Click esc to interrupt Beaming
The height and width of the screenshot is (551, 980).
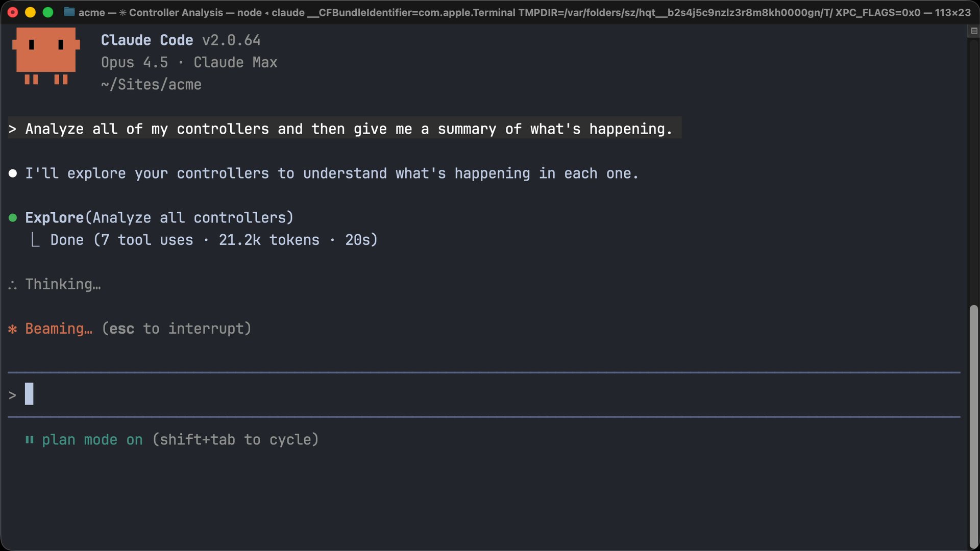click(x=121, y=329)
